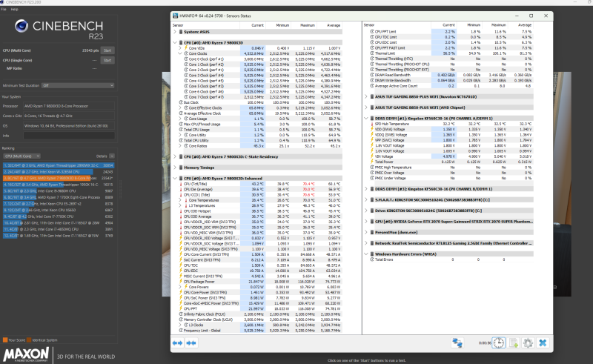593x364 pixels.
Task: Collapse the CPU [#0] AMD Ryzen 7 9800X3D group
Action: click(175, 43)
